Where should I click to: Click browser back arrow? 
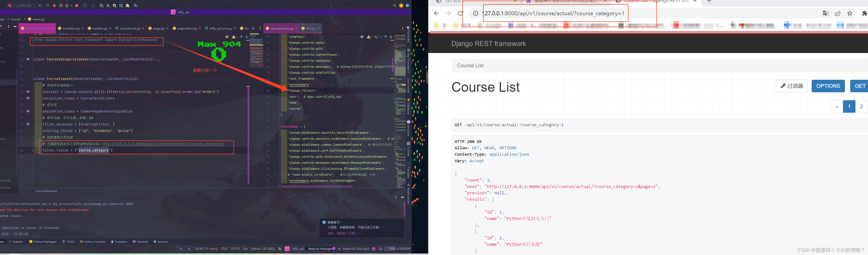437,13
